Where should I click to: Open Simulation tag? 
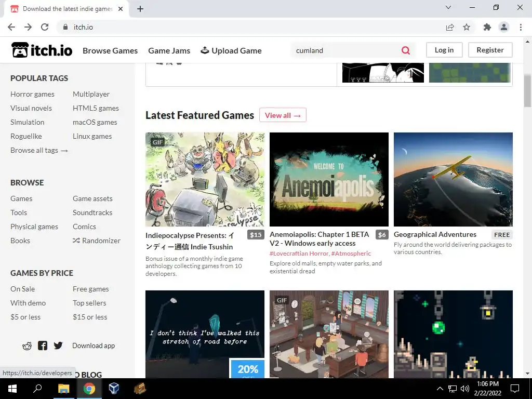[x=27, y=122]
